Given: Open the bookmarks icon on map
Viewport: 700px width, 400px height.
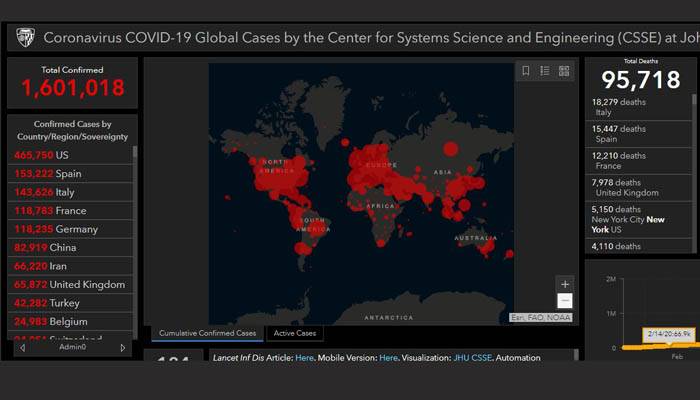Looking at the screenshot, I should (x=526, y=71).
